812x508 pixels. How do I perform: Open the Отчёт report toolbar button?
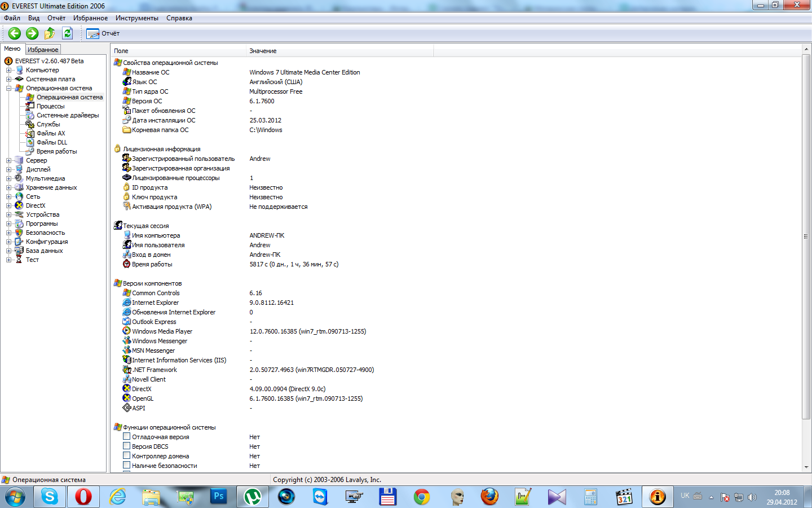point(103,34)
